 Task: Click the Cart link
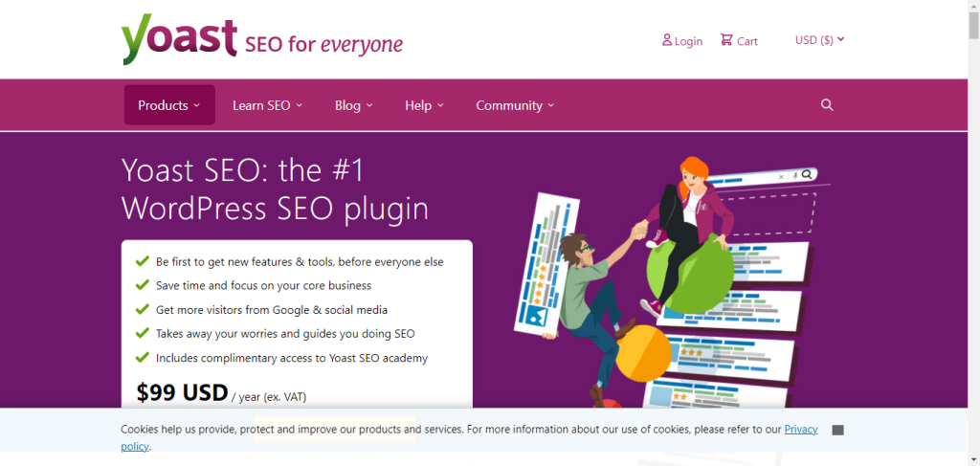tap(739, 40)
